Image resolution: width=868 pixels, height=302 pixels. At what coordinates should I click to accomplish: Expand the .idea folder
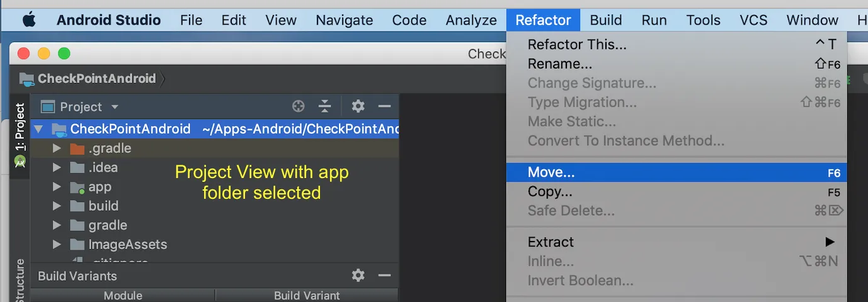point(57,168)
